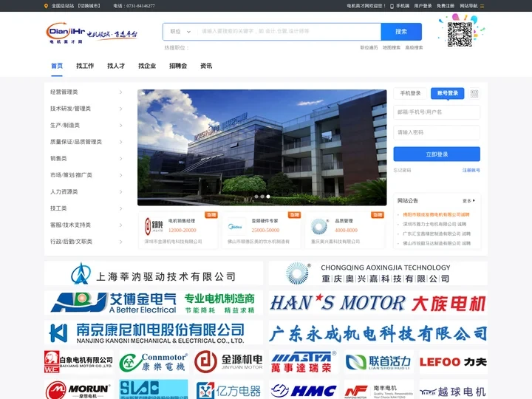This screenshot has height=399, width=532.
Task: Click 免费注册 in the top bar
Action: coord(446,6)
